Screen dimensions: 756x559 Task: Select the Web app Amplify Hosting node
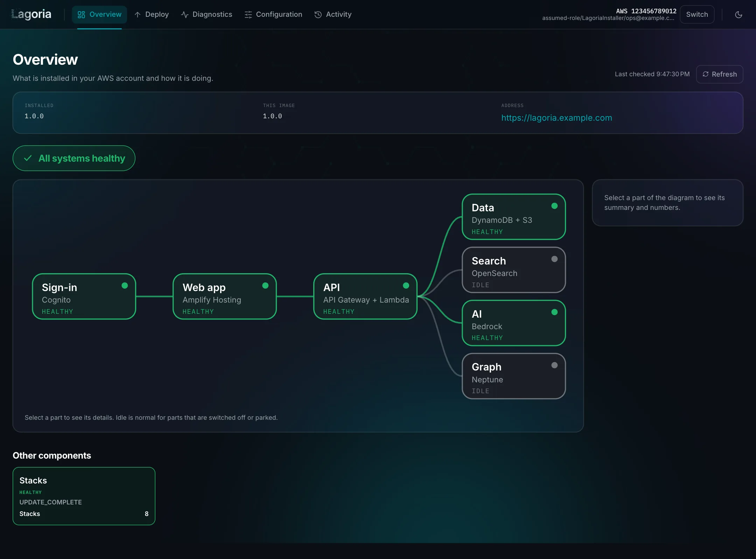[x=225, y=296]
